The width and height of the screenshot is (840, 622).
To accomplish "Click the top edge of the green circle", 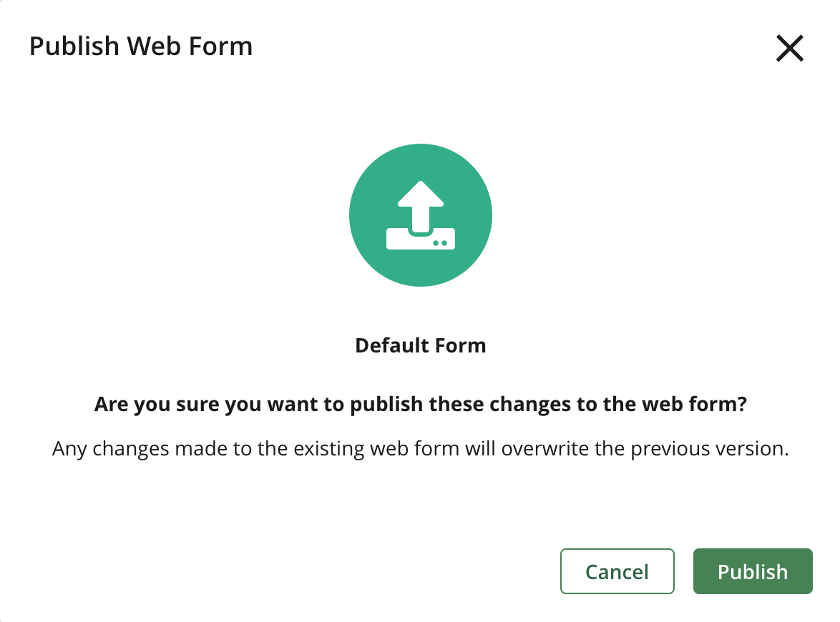I will click(420, 147).
